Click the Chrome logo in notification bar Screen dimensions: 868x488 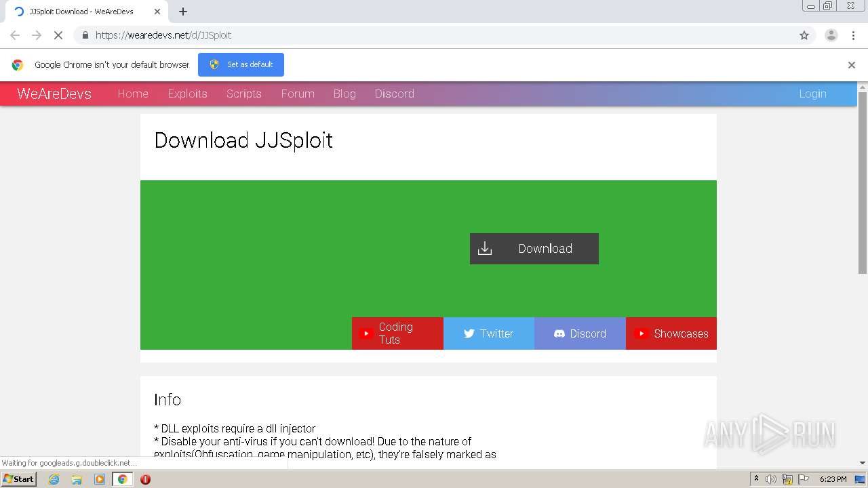(18, 65)
